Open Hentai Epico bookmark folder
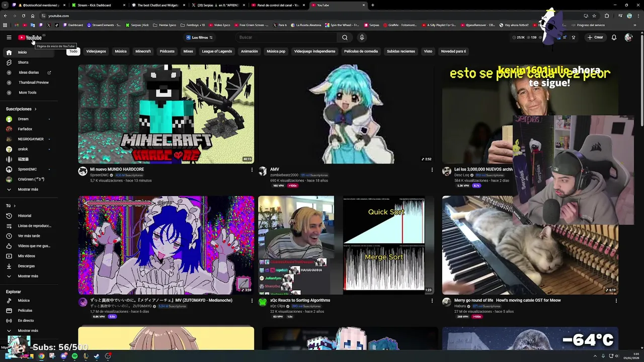Image resolution: width=644 pixels, height=362 pixels. 165,25
